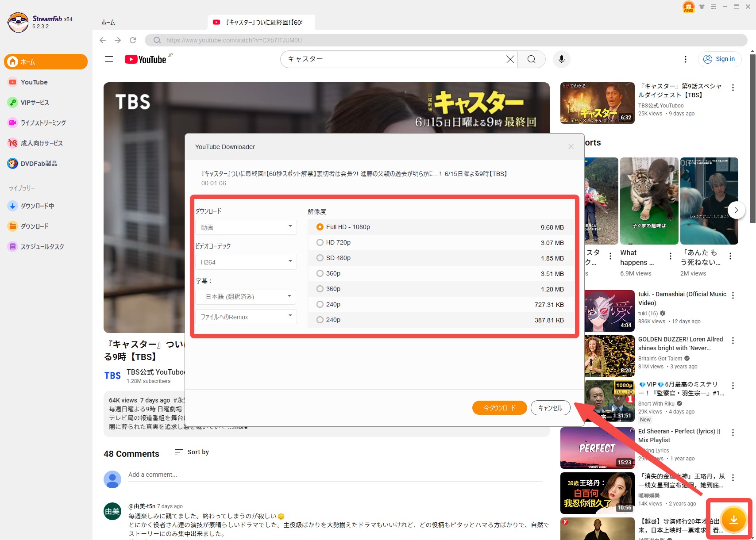Open the YouTube hamburger menu
The height and width of the screenshot is (540, 756).
pyautogui.click(x=109, y=59)
